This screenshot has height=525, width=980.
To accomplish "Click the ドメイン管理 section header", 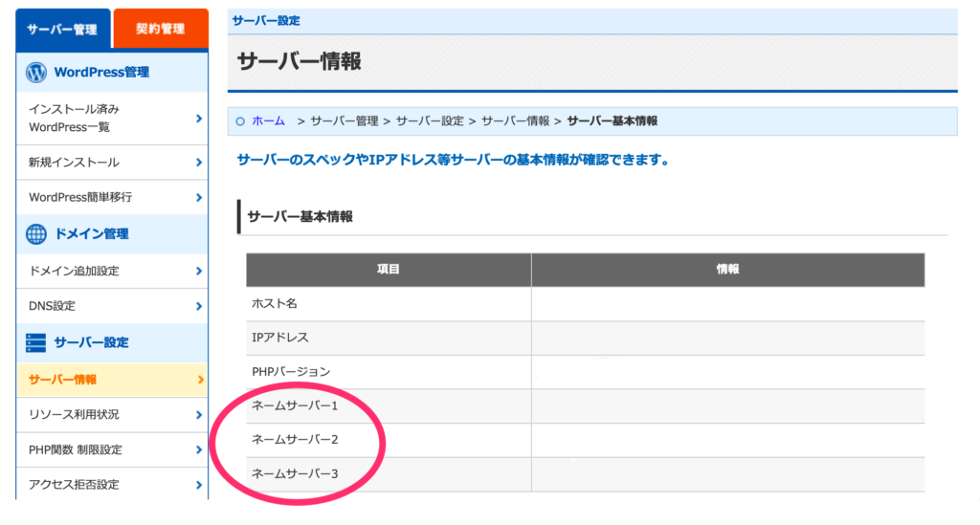I will pos(113,234).
